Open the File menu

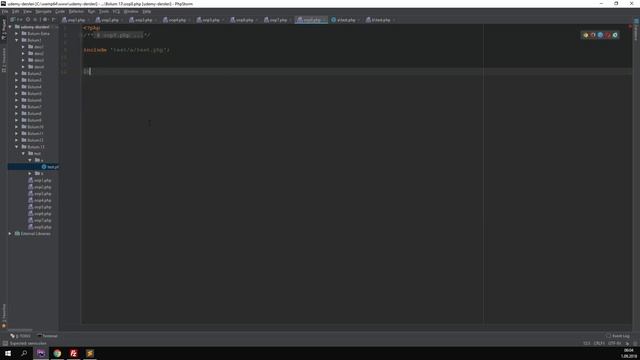(5, 11)
